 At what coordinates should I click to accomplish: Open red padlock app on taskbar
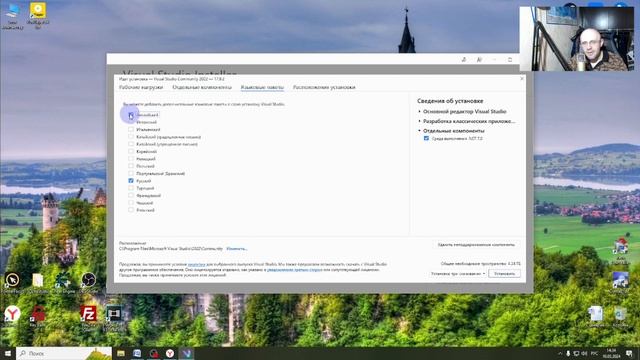154,353
